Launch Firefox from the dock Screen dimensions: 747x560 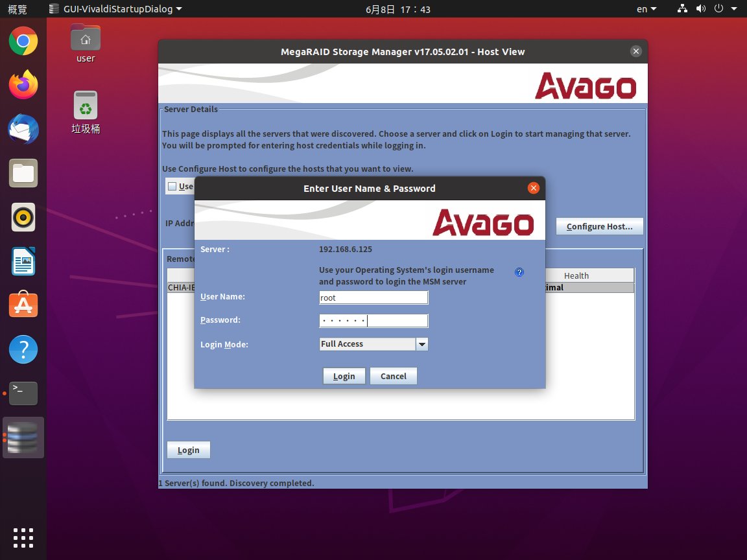tap(23, 85)
